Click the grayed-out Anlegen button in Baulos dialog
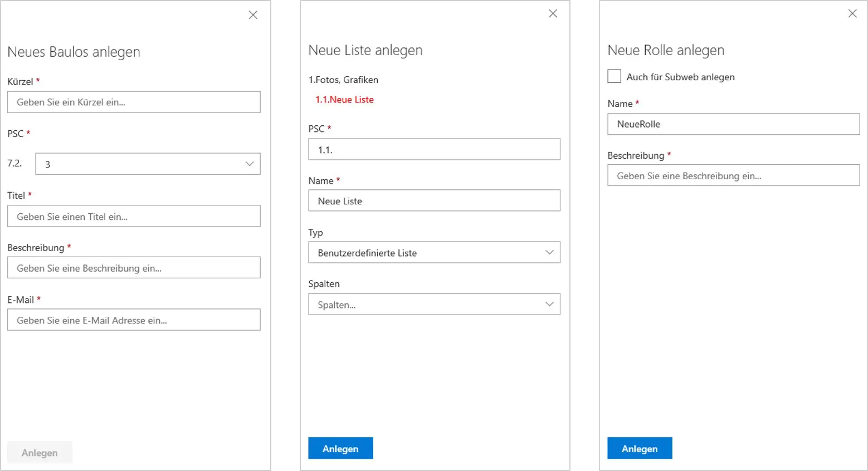The image size is (868, 471). click(x=39, y=452)
